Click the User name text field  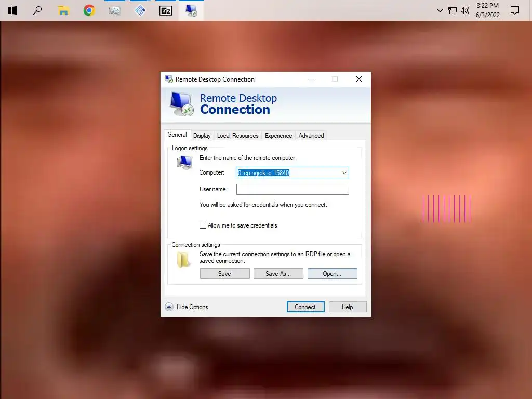coord(292,189)
